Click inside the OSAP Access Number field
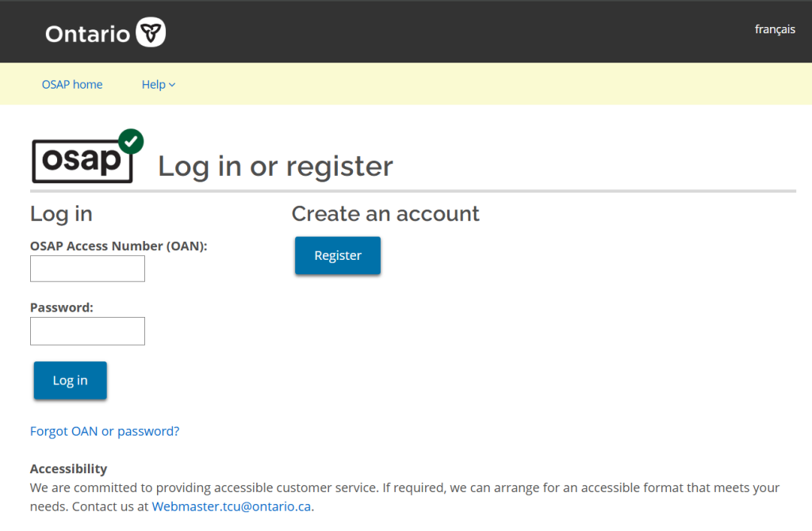 point(87,269)
